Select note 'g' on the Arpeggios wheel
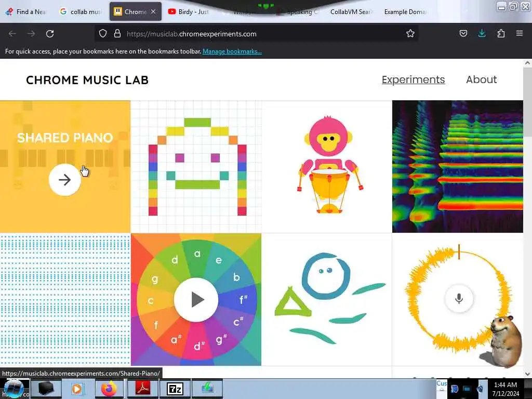 click(x=155, y=279)
